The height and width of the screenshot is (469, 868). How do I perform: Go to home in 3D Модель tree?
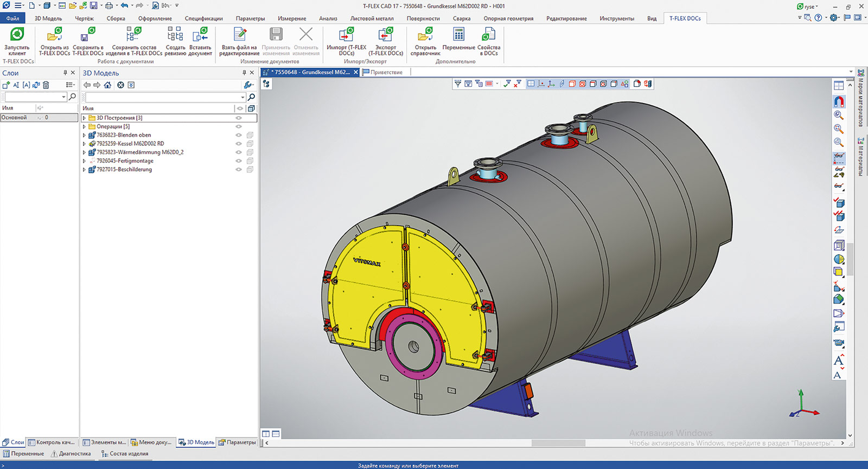[107, 85]
